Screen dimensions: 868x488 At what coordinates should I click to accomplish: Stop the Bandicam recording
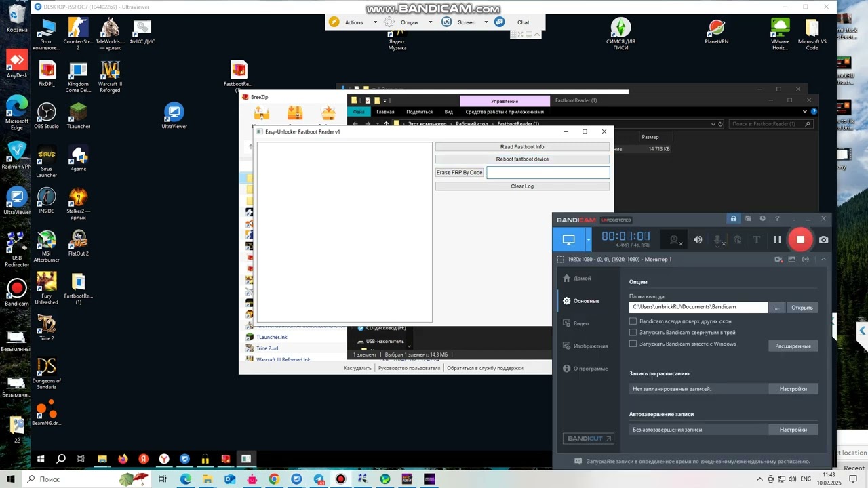(800, 239)
